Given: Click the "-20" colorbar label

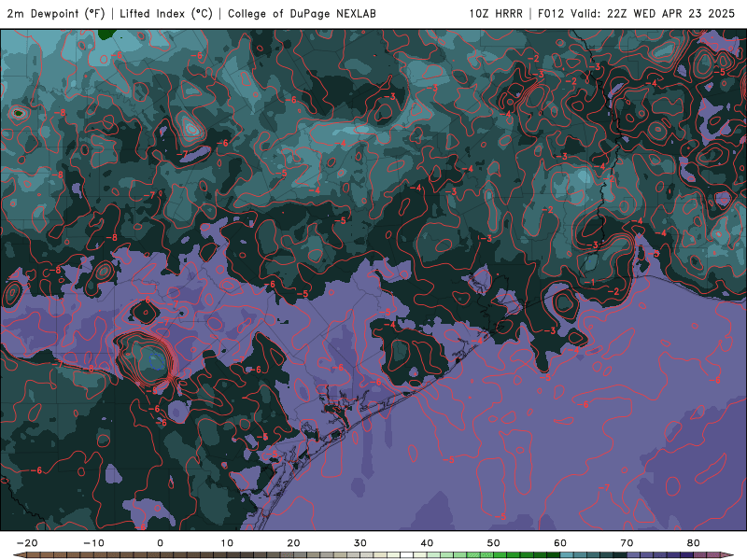Looking at the screenshot, I should 27,543.
